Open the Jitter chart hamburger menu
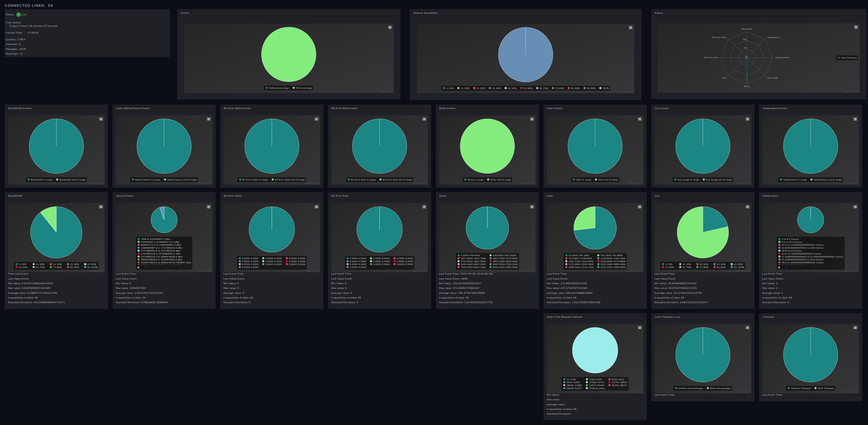 640,207
